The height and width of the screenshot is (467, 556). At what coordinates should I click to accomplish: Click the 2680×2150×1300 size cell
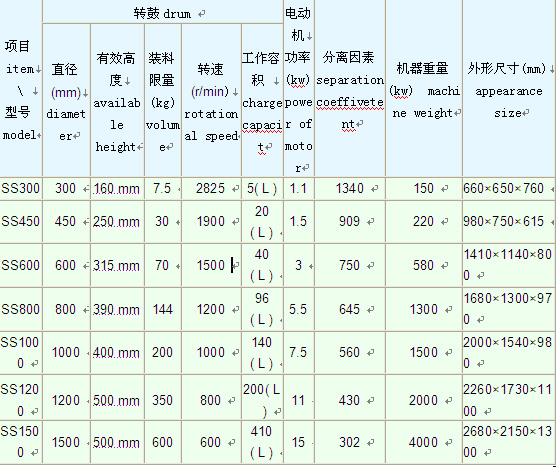509,442
